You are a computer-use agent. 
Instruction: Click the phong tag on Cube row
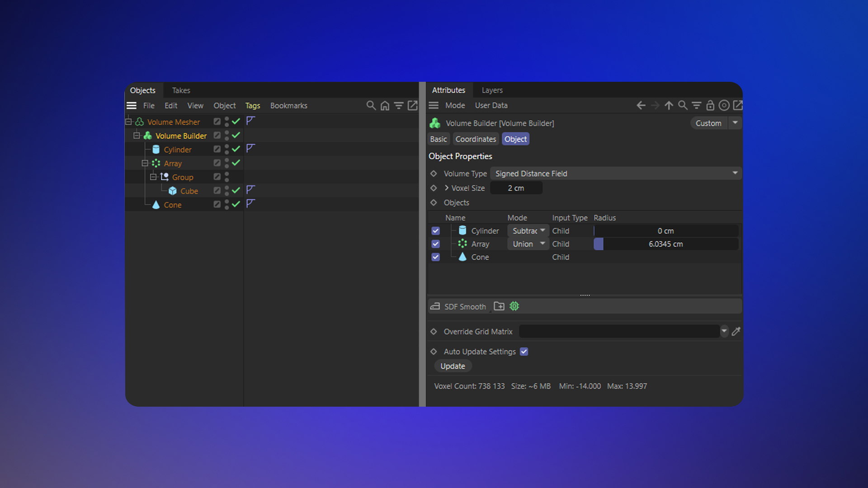pos(251,190)
